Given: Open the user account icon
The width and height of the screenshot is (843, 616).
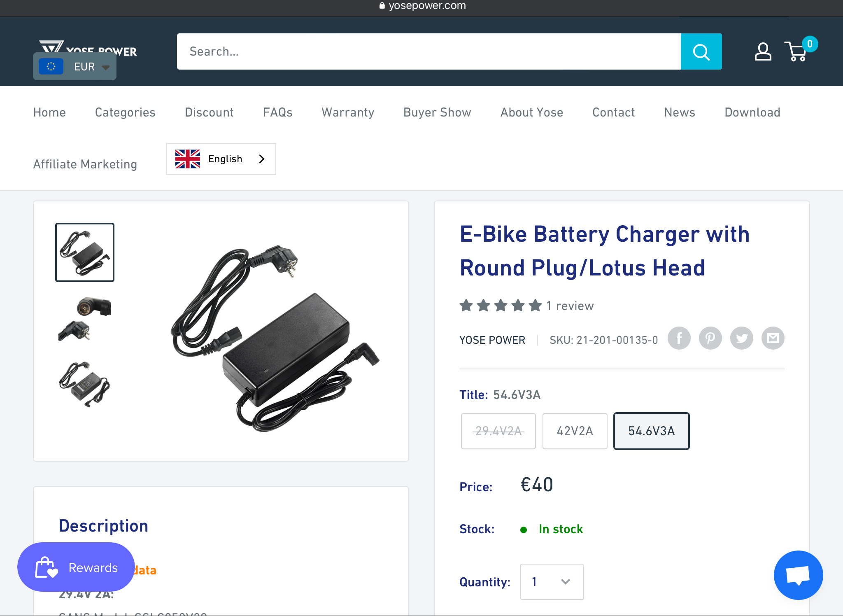Looking at the screenshot, I should [762, 52].
